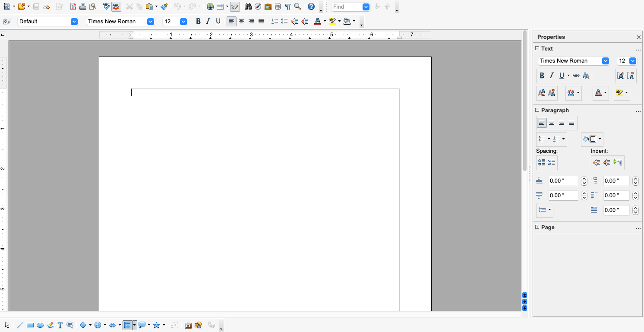Click the vertical document scrollbar
Image resolution: width=644 pixels, height=332 pixels.
[x=525, y=100]
